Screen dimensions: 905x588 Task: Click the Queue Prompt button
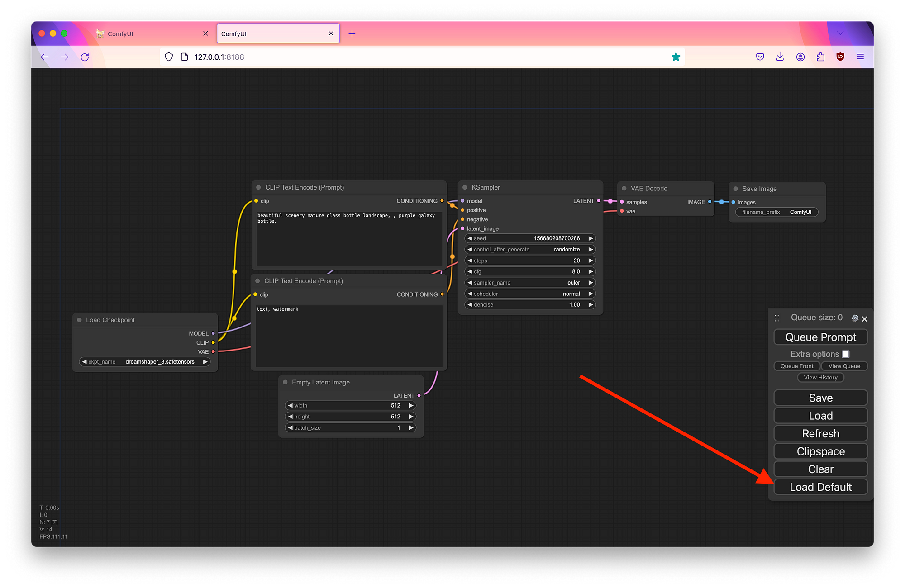click(x=820, y=337)
